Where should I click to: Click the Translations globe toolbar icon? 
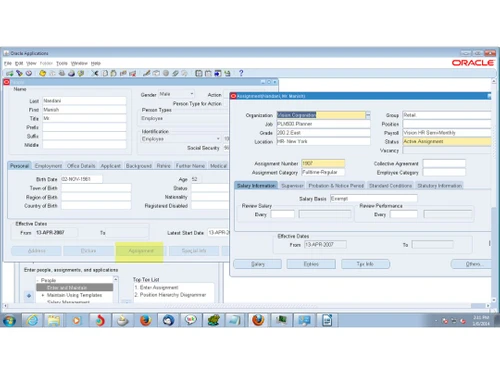(166, 73)
